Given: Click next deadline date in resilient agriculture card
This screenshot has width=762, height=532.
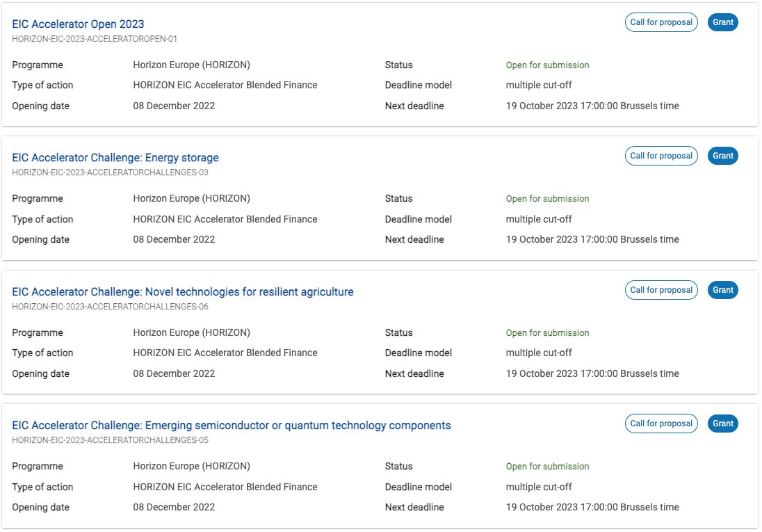Looking at the screenshot, I should pos(592,373).
